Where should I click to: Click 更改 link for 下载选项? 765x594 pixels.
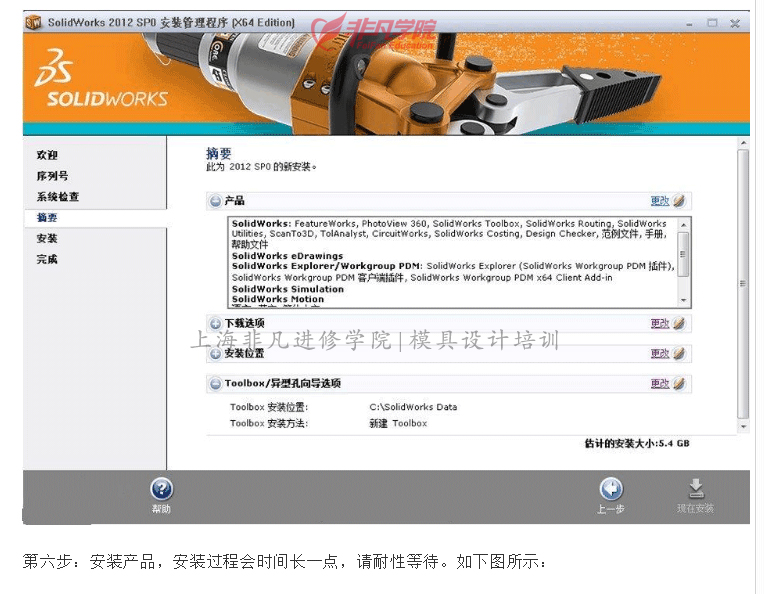coord(660,323)
